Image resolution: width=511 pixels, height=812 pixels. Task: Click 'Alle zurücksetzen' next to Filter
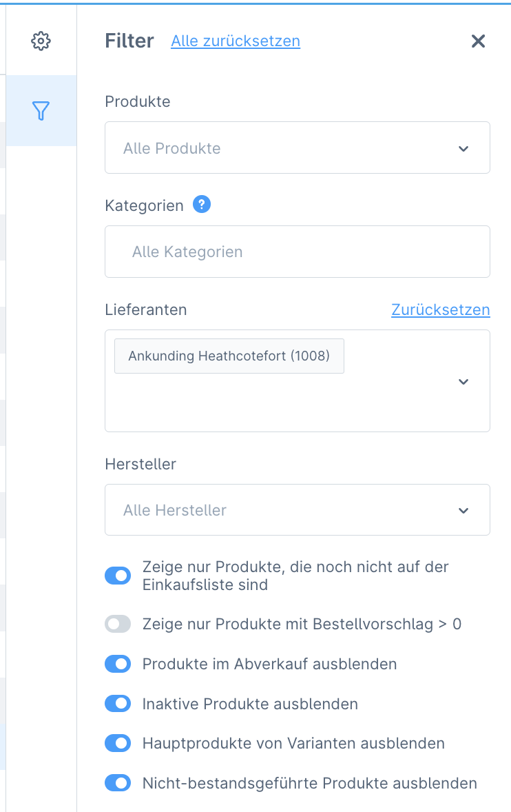pyautogui.click(x=236, y=41)
